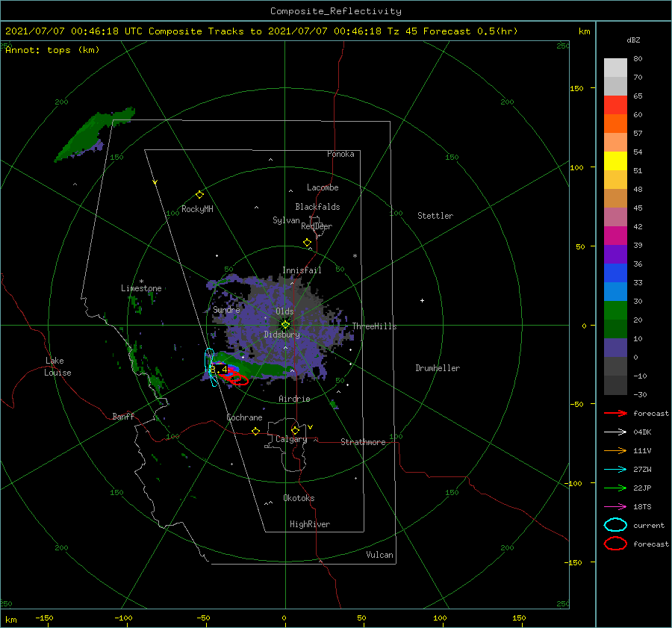Click the Sylvan label
This screenshot has width=672, height=628.
[286, 220]
